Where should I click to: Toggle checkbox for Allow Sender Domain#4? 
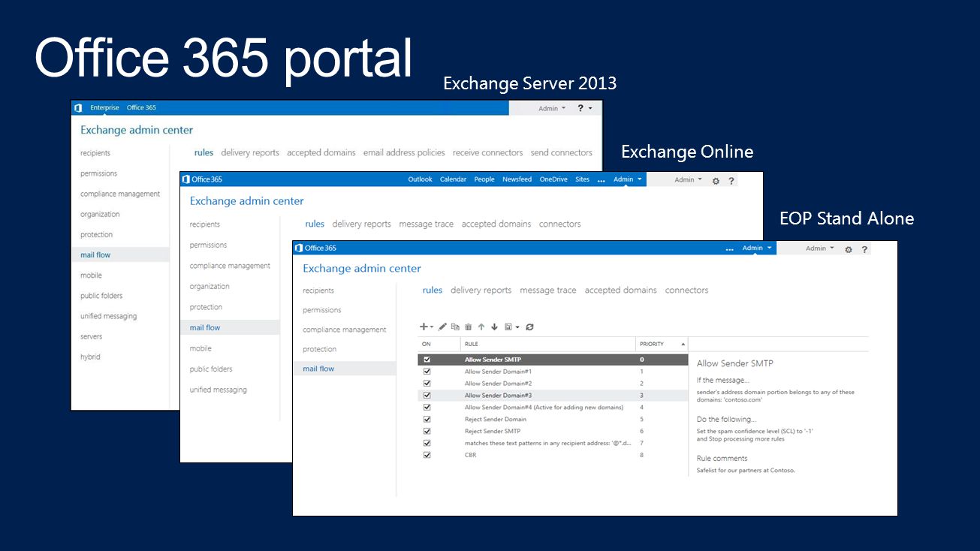(x=427, y=408)
